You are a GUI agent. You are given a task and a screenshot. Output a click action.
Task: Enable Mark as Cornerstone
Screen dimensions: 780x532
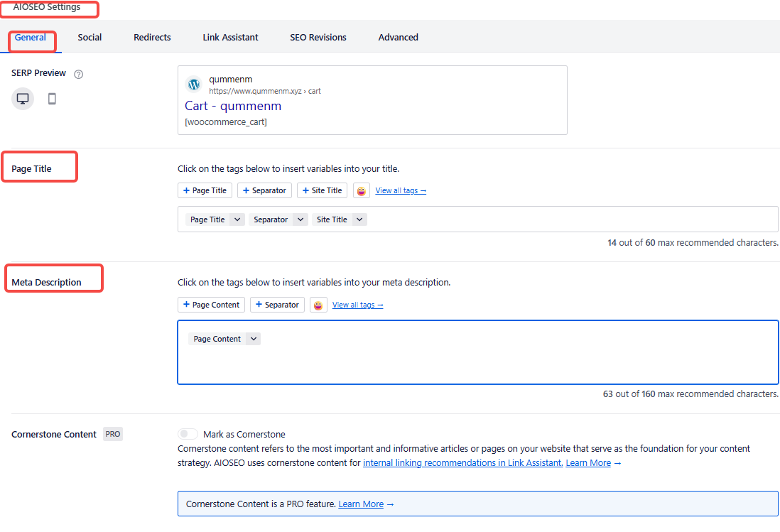[188, 433]
